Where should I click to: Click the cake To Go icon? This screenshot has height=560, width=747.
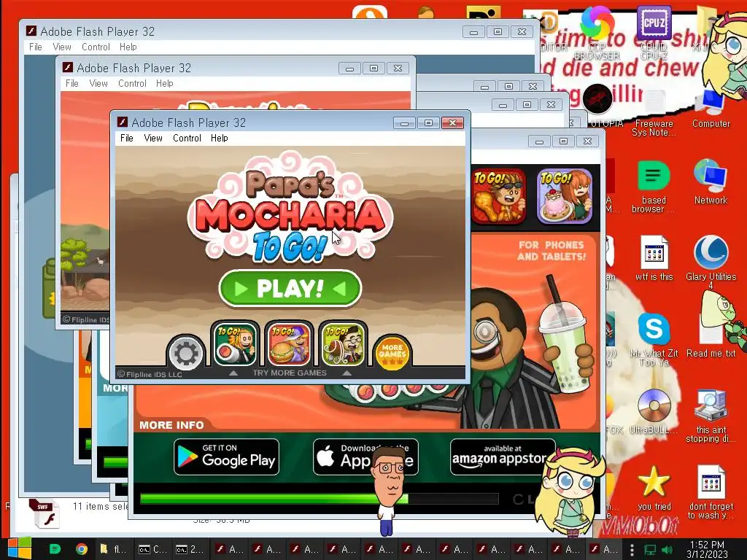[565, 196]
